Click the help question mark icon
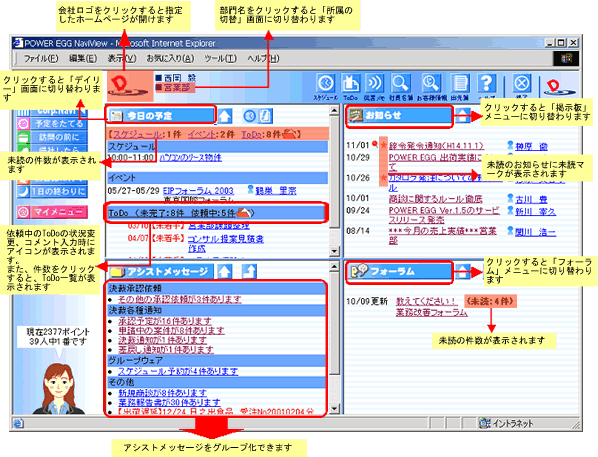Image resolution: width=598 pixels, height=457 pixels. tap(487, 84)
